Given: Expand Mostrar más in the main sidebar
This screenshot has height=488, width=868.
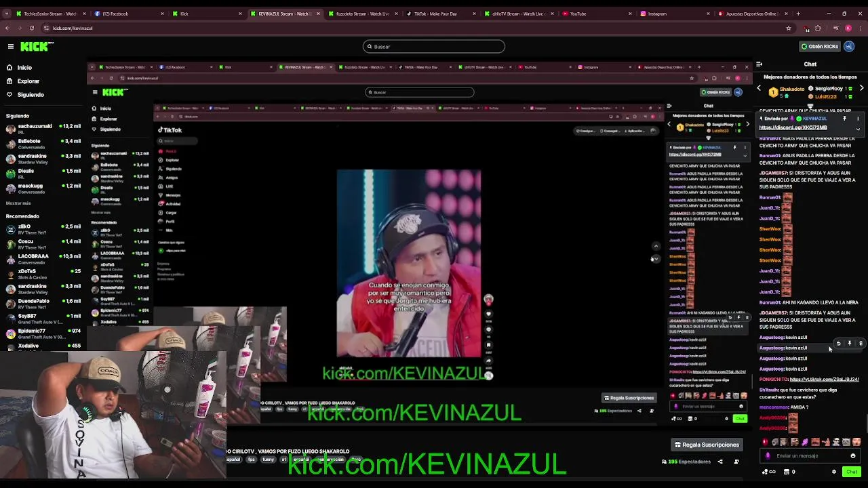Looking at the screenshot, I should pos(18,203).
